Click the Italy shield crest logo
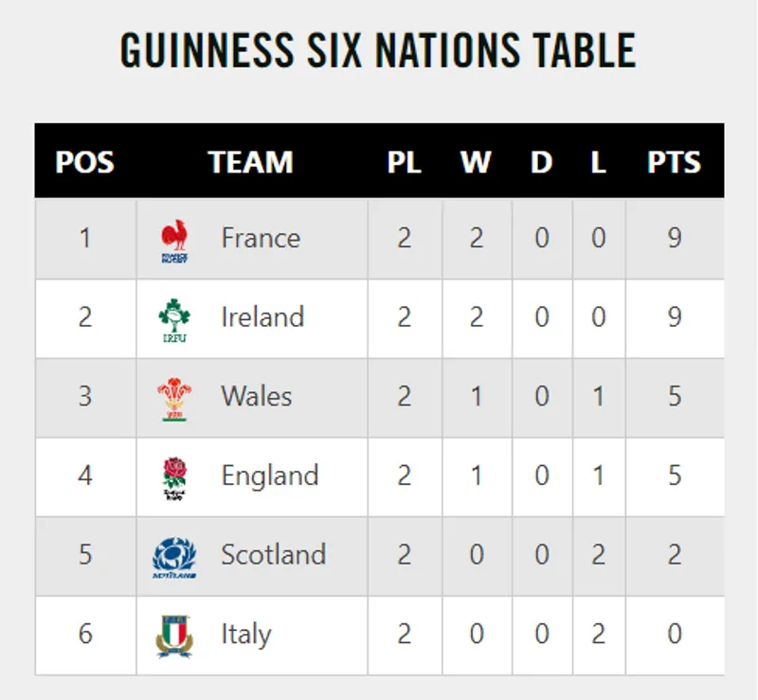 click(174, 637)
